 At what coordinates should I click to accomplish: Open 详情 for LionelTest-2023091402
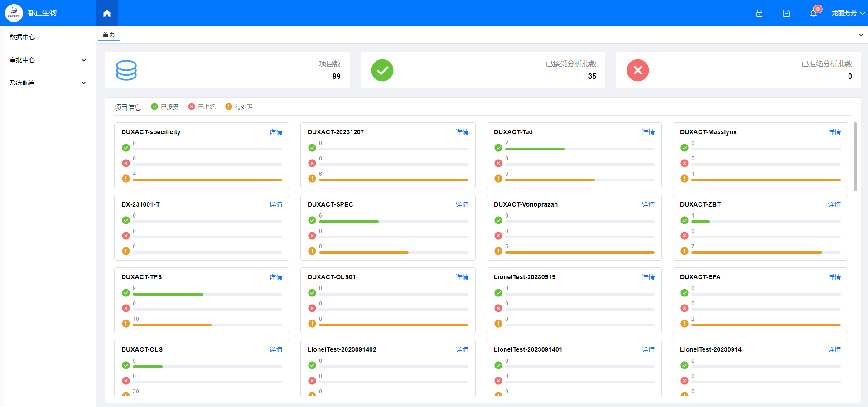pyautogui.click(x=462, y=349)
